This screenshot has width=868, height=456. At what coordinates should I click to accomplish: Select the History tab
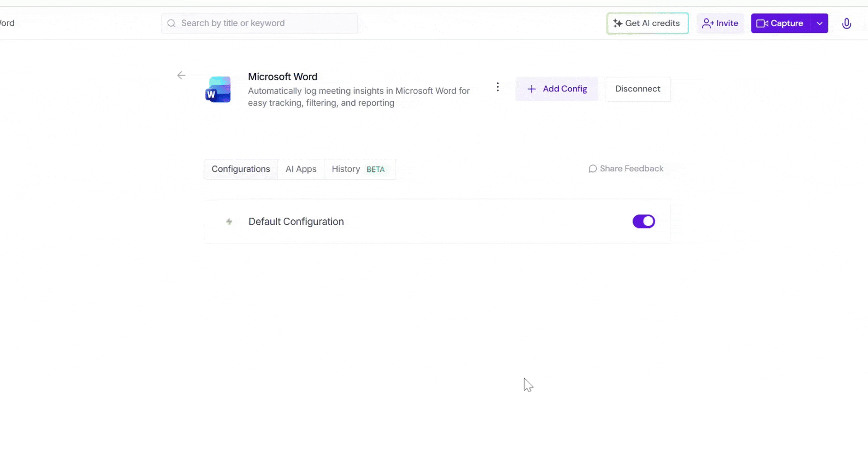click(x=346, y=169)
